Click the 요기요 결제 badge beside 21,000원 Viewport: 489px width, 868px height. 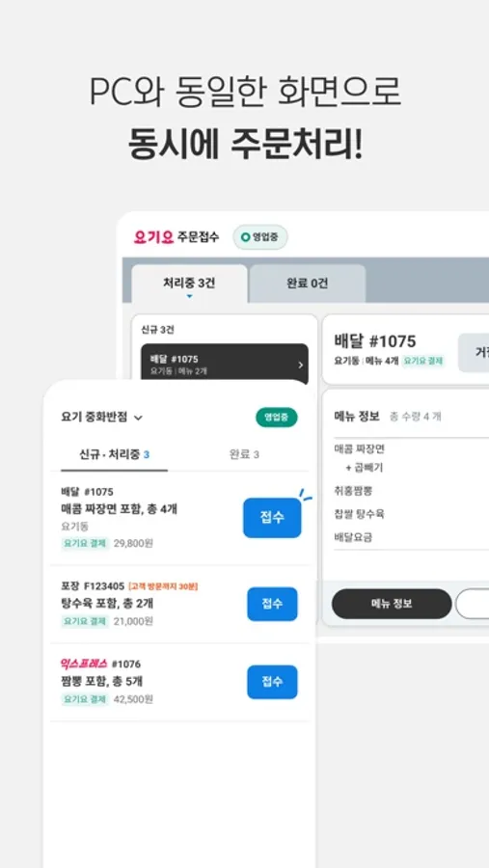click(85, 621)
